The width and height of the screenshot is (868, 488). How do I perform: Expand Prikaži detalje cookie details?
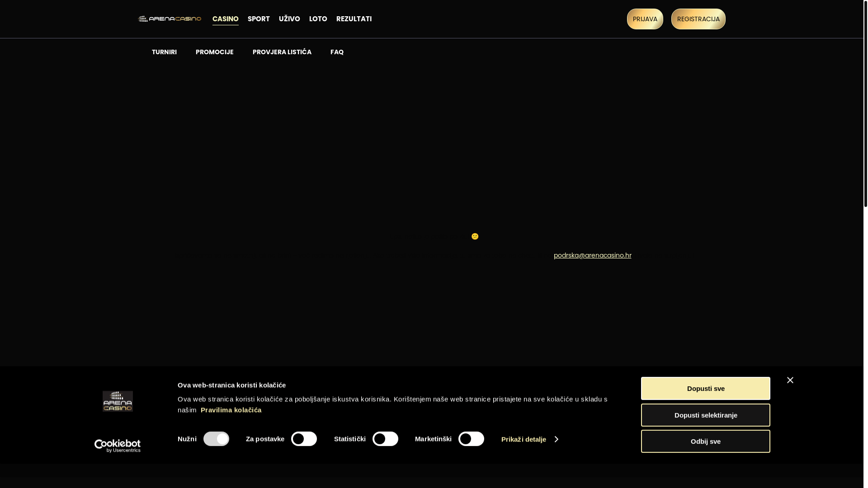click(x=529, y=439)
